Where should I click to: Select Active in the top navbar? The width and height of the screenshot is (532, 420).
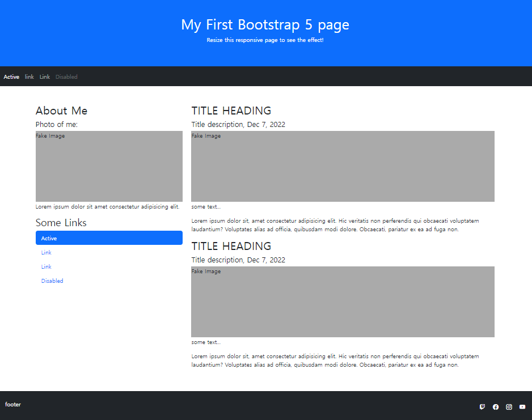[11, 77]
